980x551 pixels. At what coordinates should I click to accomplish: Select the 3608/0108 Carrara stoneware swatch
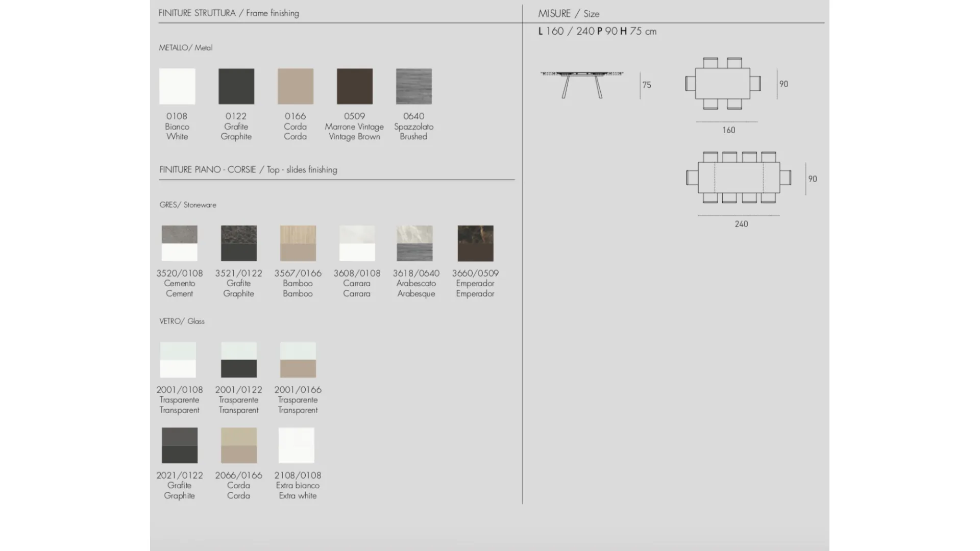tap(357, 243)
